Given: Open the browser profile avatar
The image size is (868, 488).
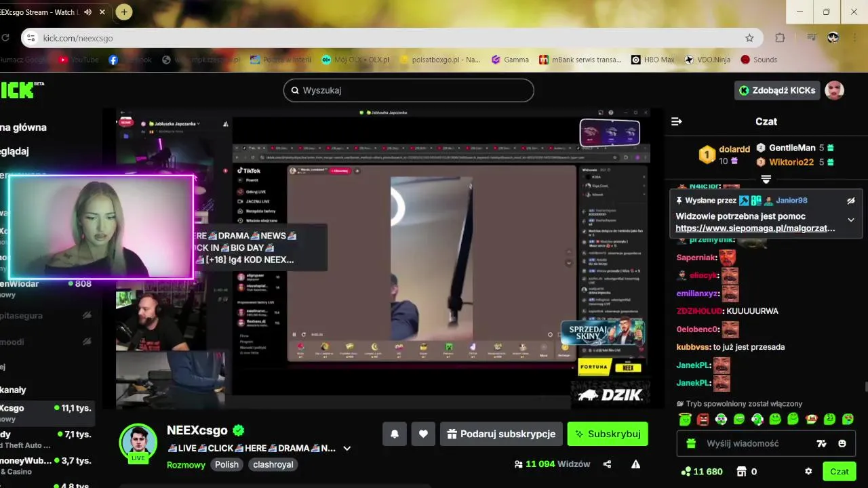Looking at the screenshot, I should coord(833,38).
